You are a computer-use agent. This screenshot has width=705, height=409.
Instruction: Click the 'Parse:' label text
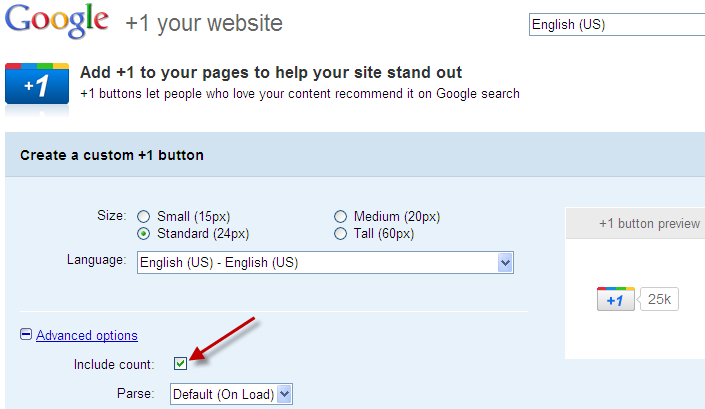coord(135,394)
